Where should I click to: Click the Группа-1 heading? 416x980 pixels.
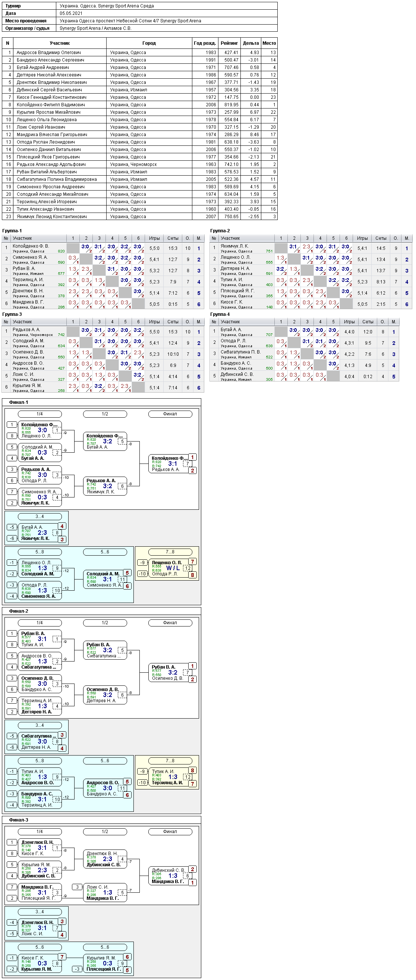[12, 231]
